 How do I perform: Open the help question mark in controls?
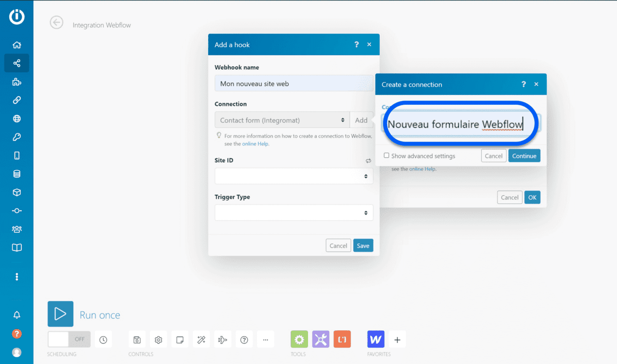click(244, 339)
